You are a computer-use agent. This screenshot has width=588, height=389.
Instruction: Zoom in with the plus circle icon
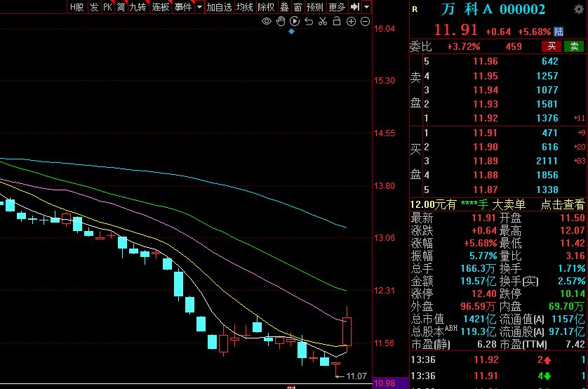tap(351, 21)
